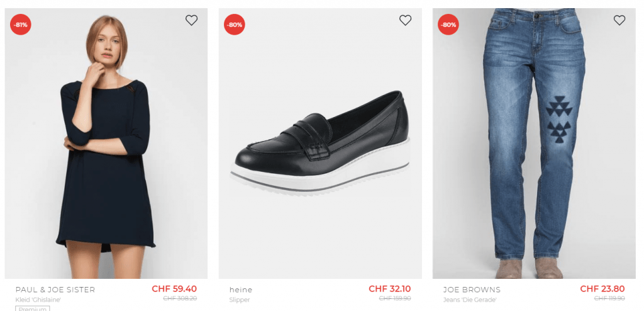Click the JOE BROWNS brand name

(x=472, y=290)
